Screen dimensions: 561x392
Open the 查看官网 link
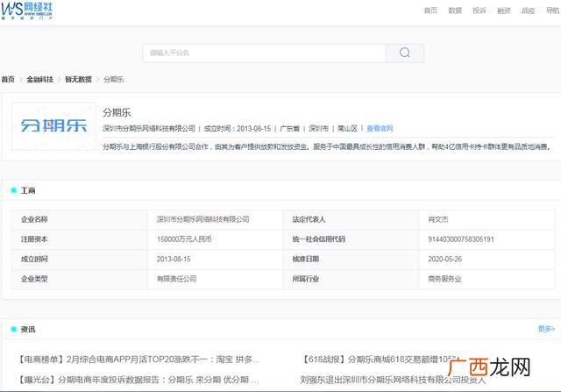(x=380, y=128)
